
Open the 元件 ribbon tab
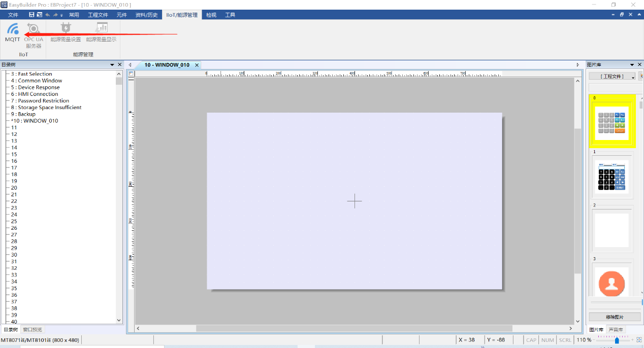[x=122, y=15]
